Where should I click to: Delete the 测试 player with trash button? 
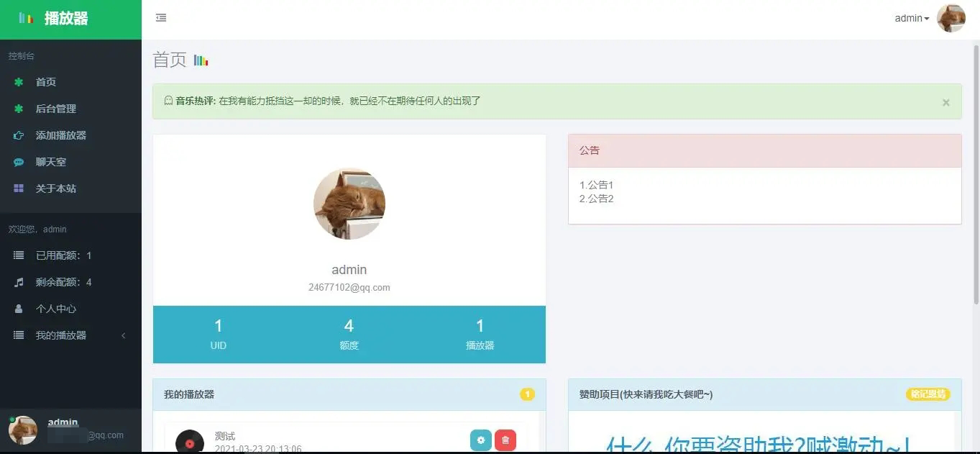505,440
